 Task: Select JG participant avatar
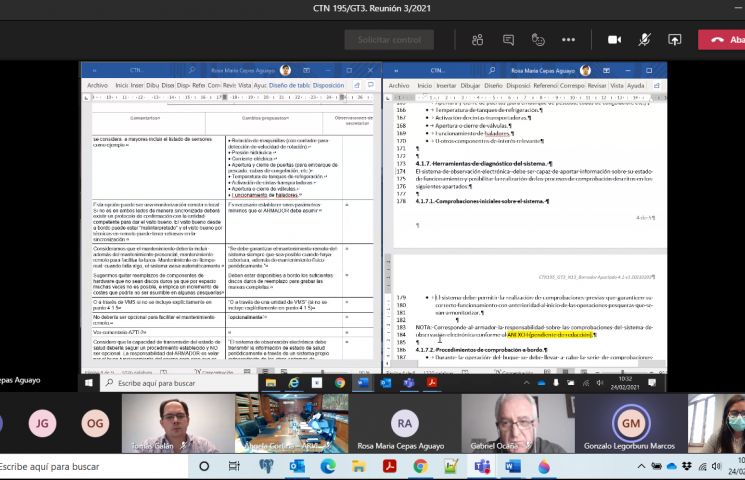coord(42,423)
